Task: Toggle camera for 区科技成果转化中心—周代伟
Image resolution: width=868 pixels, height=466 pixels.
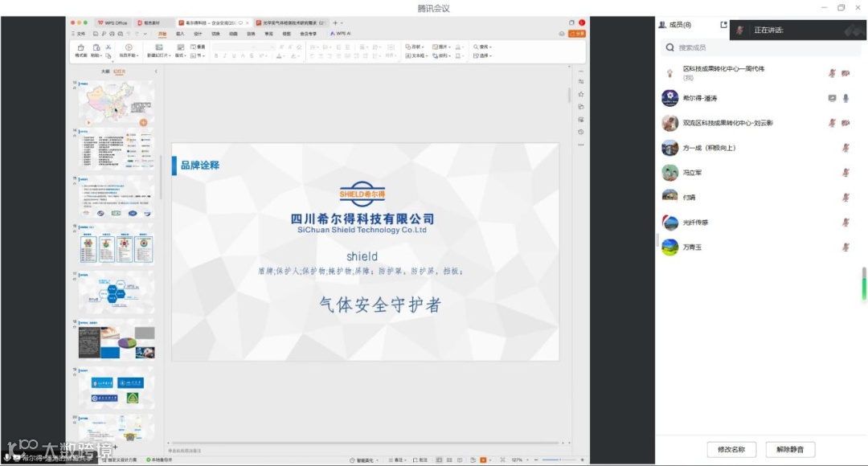Action: pos(845,73)
